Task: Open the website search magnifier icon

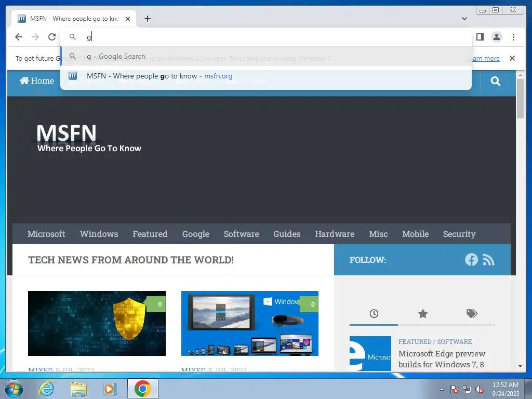Action: coord(495,81)
